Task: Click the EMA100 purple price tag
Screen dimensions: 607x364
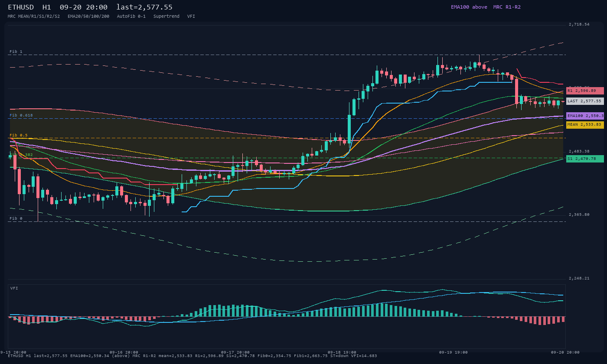Action: [x=584, y=116]
